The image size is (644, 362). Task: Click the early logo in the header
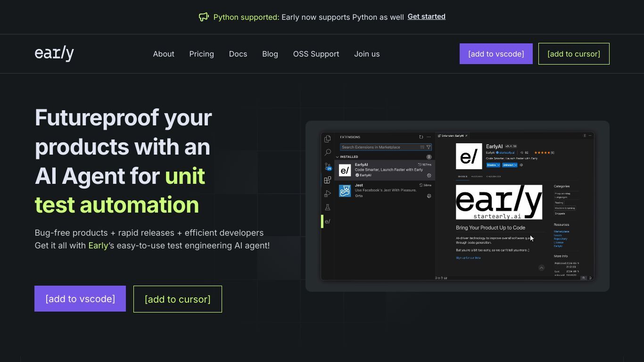click(54, 54)
